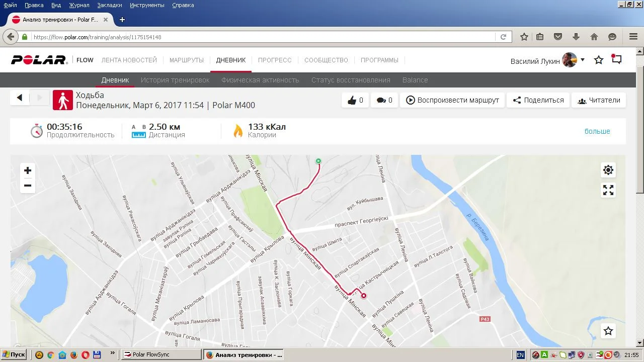Open map settings gear

[608, 170]
